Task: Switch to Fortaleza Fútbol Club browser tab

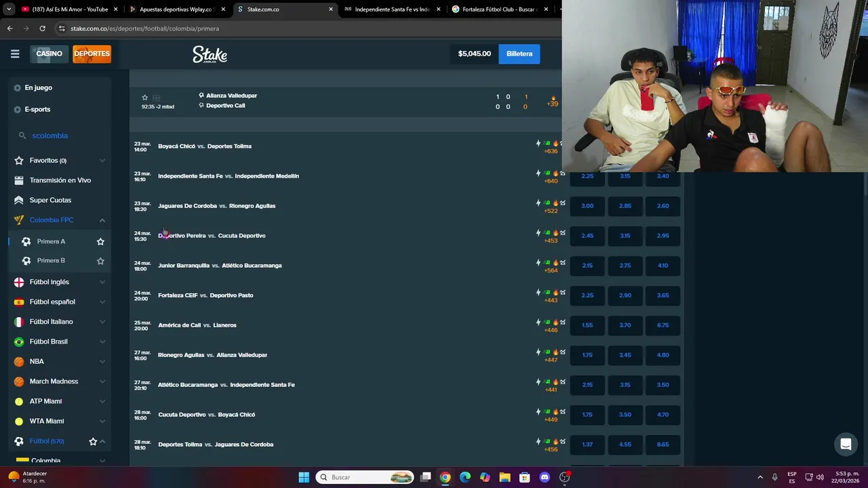Action: click(x=500, y=9)
